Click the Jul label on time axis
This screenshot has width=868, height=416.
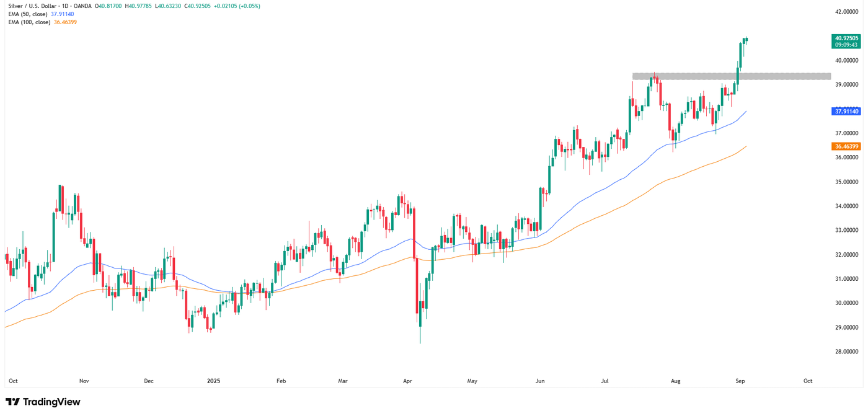[x=604, y=381]
